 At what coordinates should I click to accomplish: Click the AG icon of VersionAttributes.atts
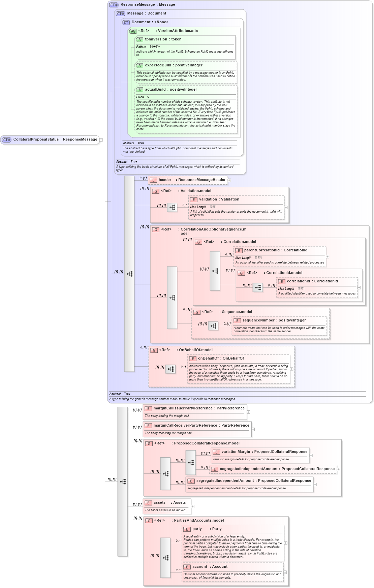pyautogui.click(x=133, y=31)
